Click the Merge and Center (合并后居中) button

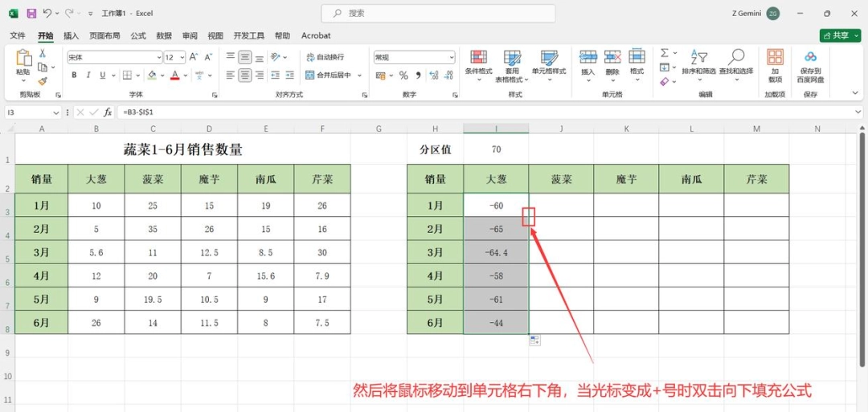click(x=329, y=75)
